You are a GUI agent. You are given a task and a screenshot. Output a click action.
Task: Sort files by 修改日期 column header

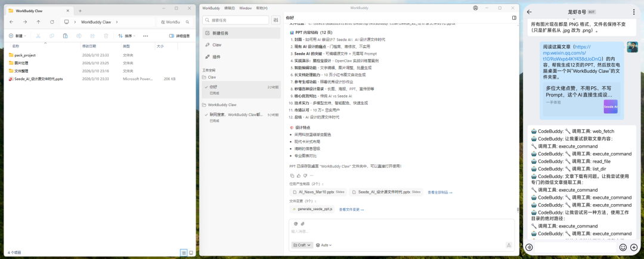(x=89, y=46)
